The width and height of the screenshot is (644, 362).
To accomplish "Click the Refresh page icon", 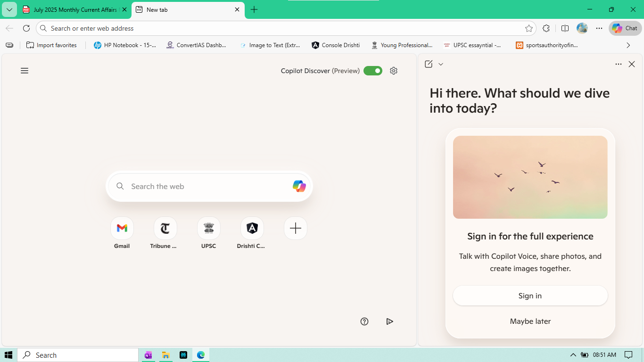I will [x=26, y=28].
